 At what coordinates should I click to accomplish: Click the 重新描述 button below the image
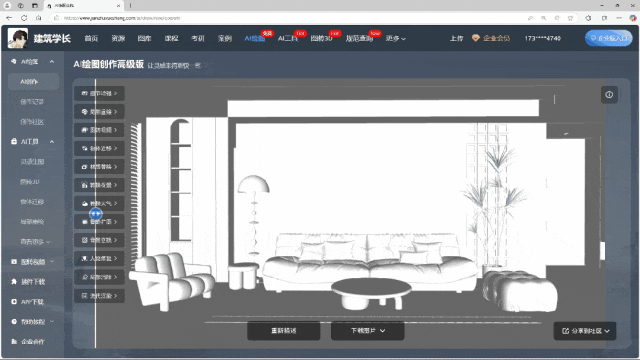(x=284, y=331)
